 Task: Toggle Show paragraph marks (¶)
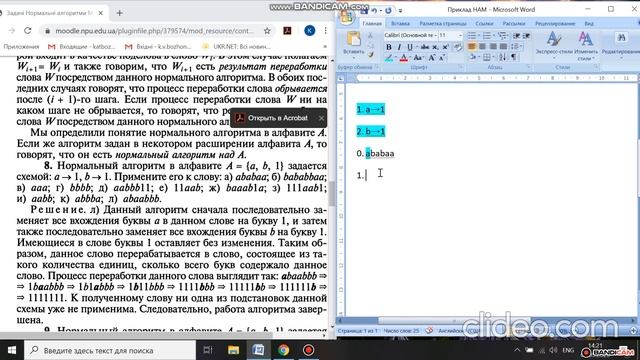coord(513,57)
